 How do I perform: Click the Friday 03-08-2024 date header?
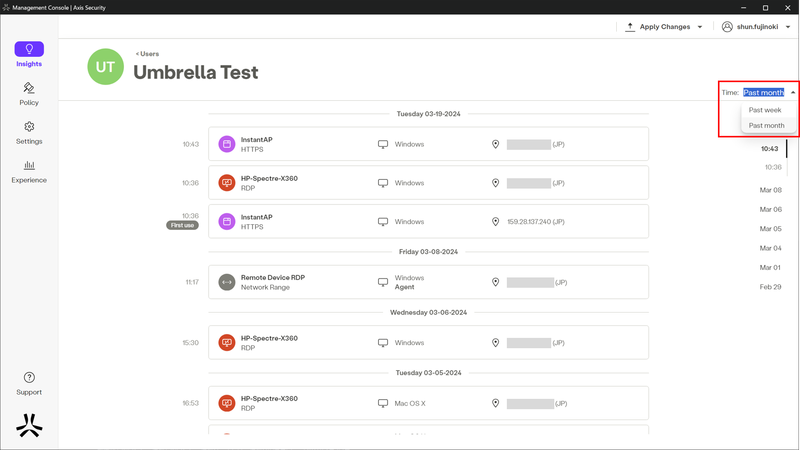coord(429,252)
